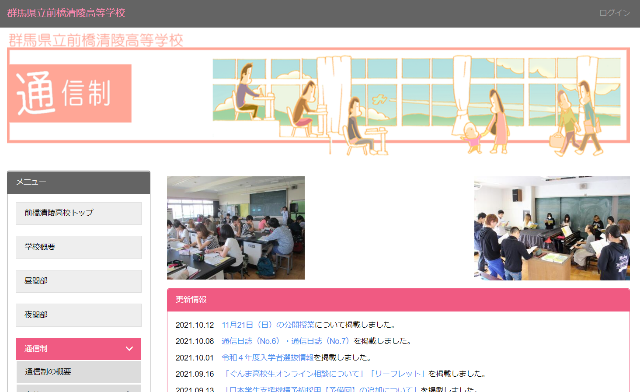
Task: Select 昼間部 in the side menu
Action: 79,281
